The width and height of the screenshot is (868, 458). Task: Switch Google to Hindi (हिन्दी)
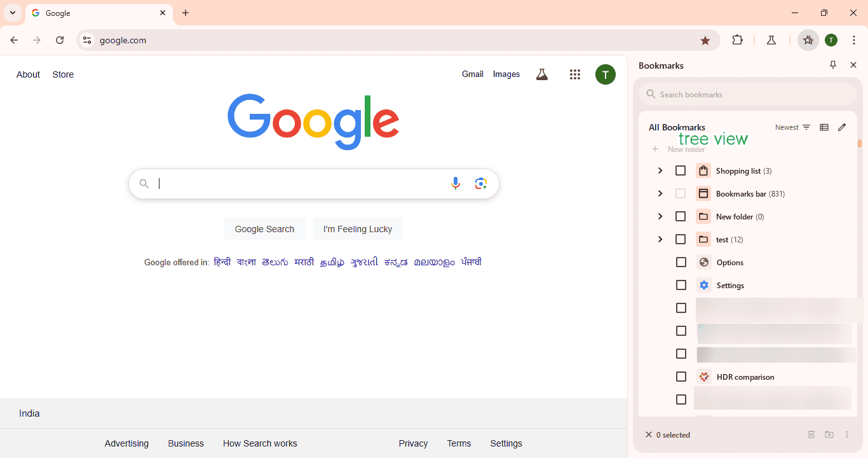[222, 262]
